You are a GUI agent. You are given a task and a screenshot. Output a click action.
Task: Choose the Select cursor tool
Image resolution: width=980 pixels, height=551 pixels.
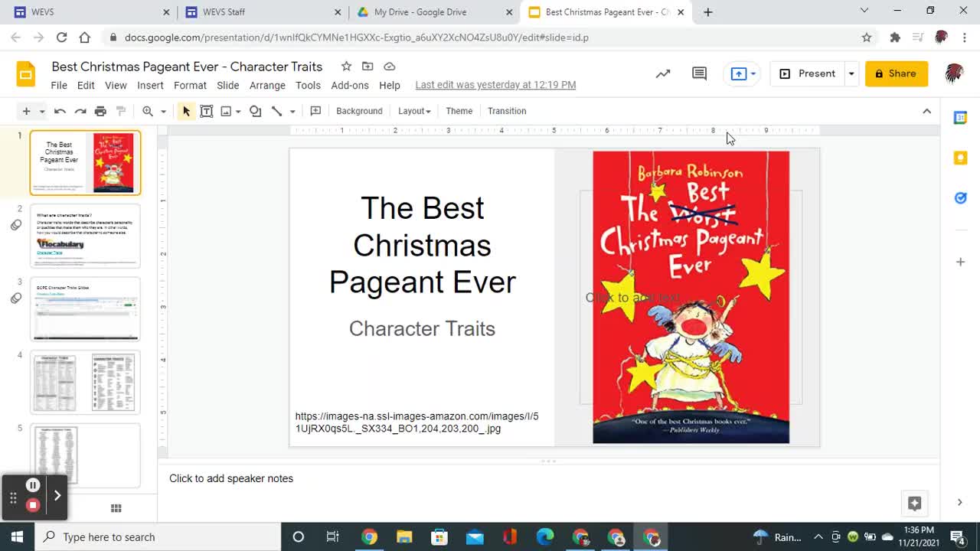pos(186,111)
